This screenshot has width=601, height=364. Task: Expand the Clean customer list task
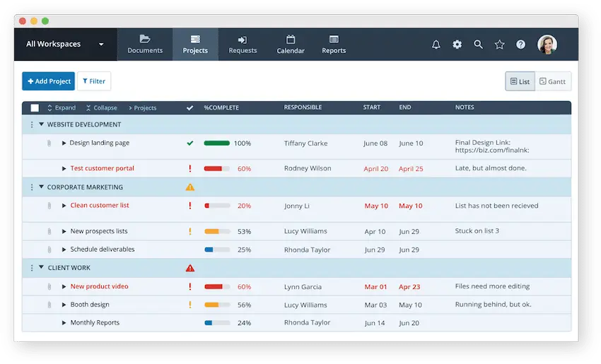[64, 206]
